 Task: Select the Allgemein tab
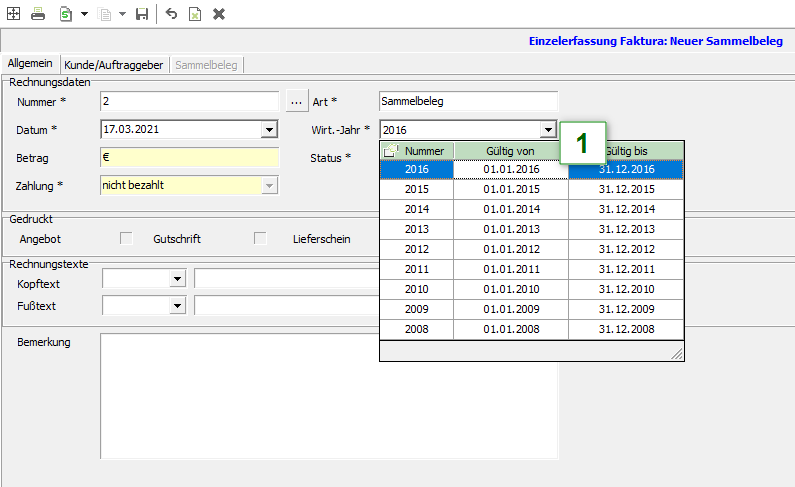pos(30,64)
